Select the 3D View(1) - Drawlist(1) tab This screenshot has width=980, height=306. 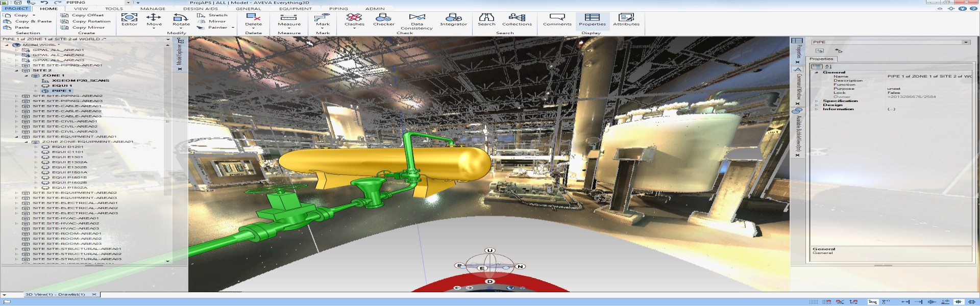coord(55,294)
